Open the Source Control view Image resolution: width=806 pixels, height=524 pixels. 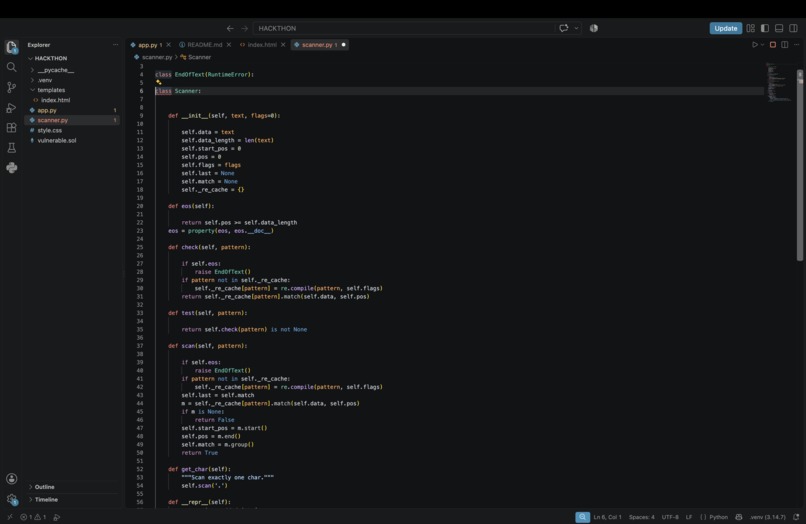click(11, 87)
